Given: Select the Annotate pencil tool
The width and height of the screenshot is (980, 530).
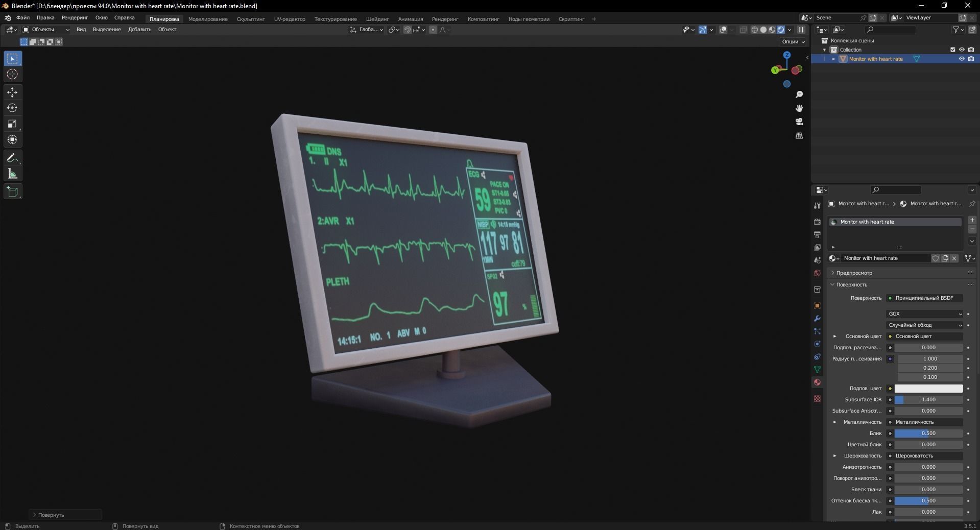Looking at the screenshot, I should point(13,158).
